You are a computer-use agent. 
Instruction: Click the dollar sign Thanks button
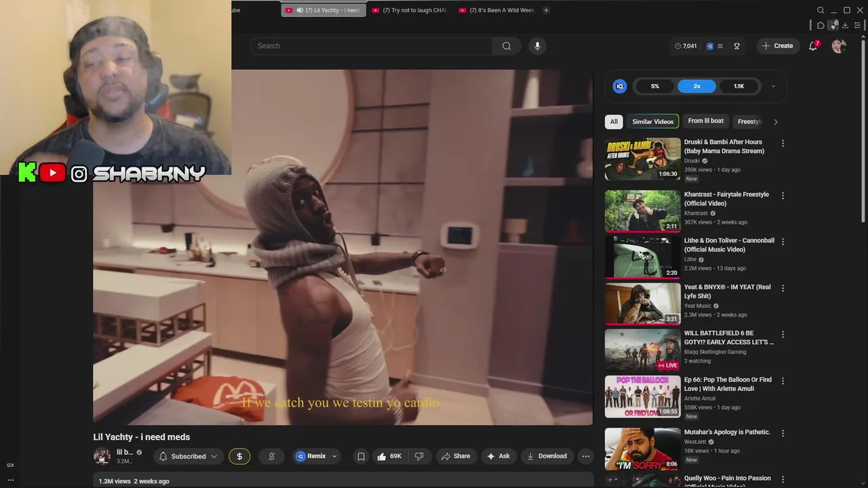click(239, 456)
